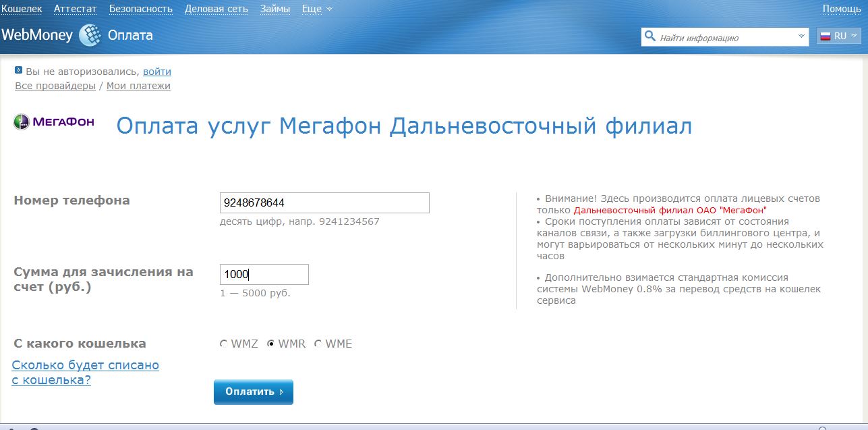Open the 'Мои платежи' link
The width and height of the screenshot is (868, 430).
[x=138, y=86]
